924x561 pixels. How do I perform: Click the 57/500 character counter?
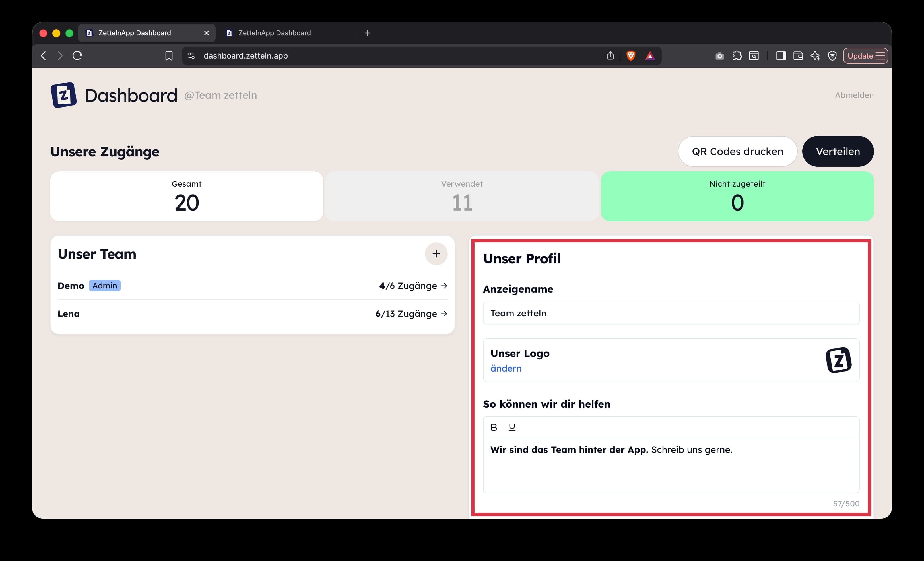[x=846, y=504]
